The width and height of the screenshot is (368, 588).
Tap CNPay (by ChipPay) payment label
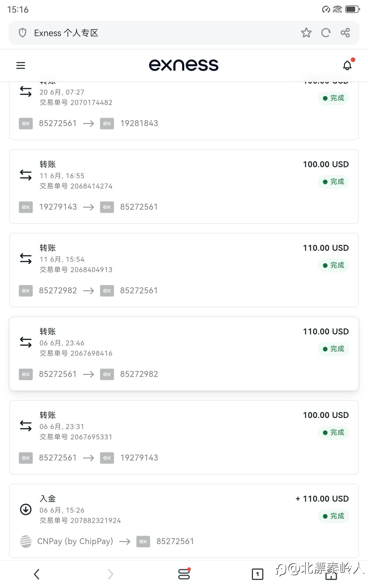[x=75, y=541]
